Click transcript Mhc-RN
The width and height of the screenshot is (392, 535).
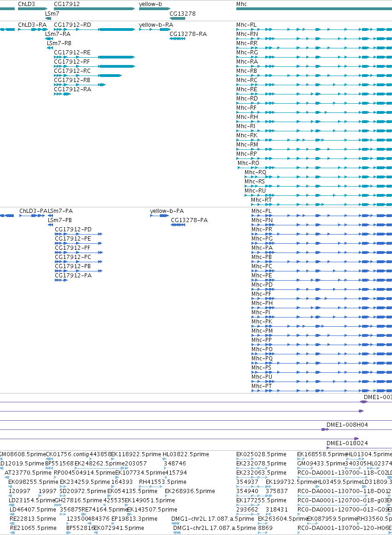tap(247, 34)
